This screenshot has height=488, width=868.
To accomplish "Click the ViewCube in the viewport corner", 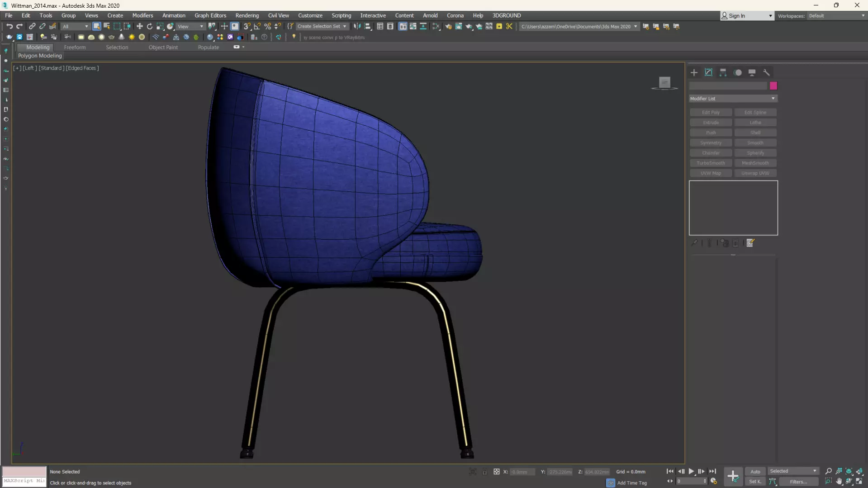I will [x=664, y=83].
